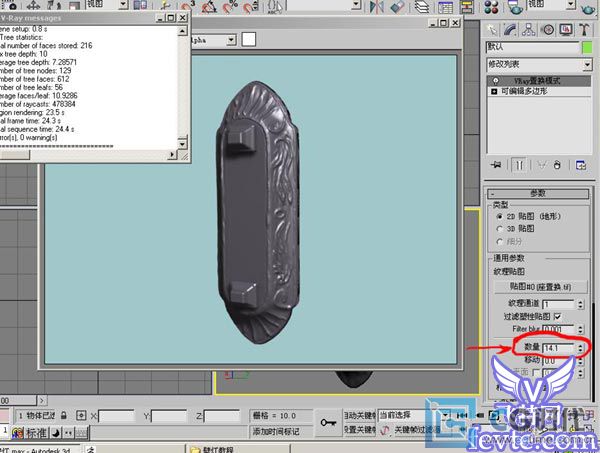Open the 壁灯教程 folder taskbar button

click(x=237, y=449)
